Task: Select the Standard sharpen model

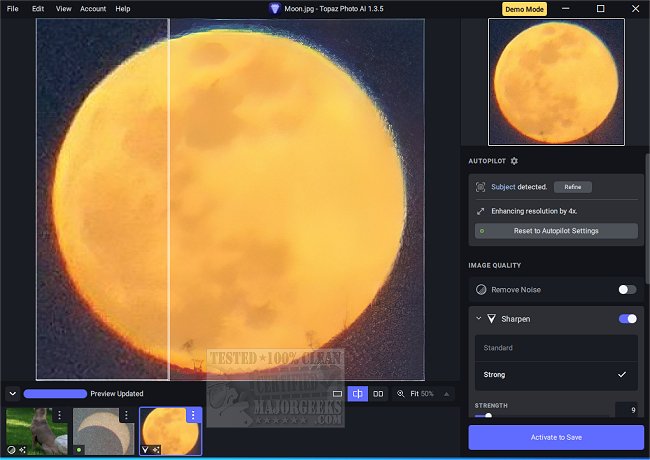Action: 556,348
